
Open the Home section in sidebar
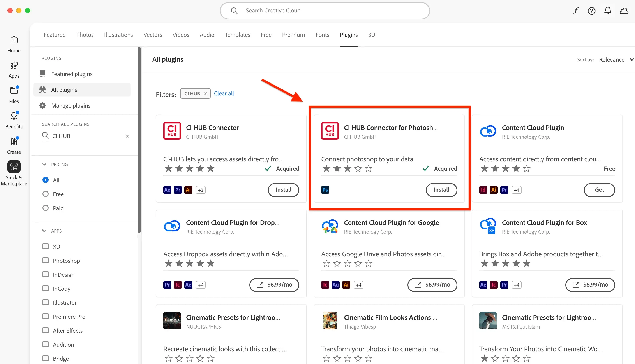14,44
